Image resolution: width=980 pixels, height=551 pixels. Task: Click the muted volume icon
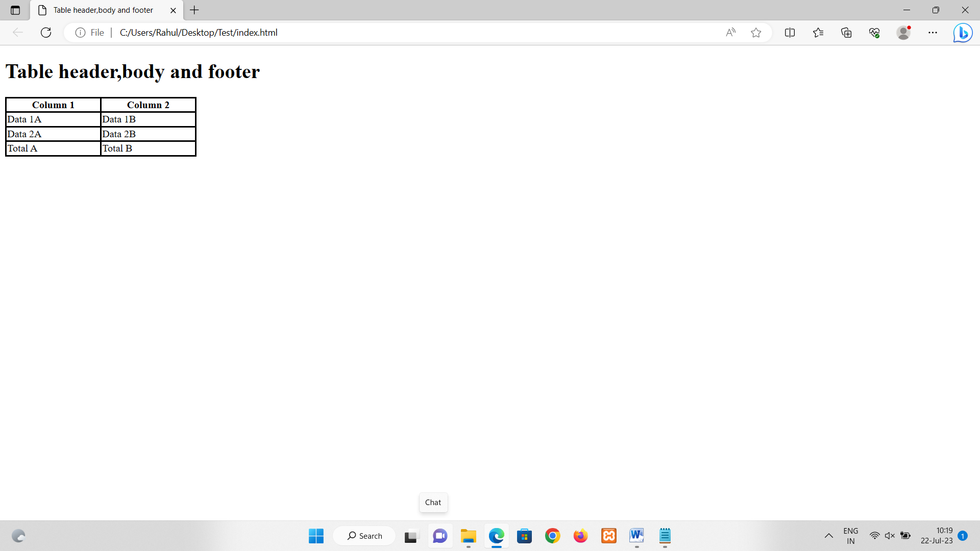click(x=890, y=536)
